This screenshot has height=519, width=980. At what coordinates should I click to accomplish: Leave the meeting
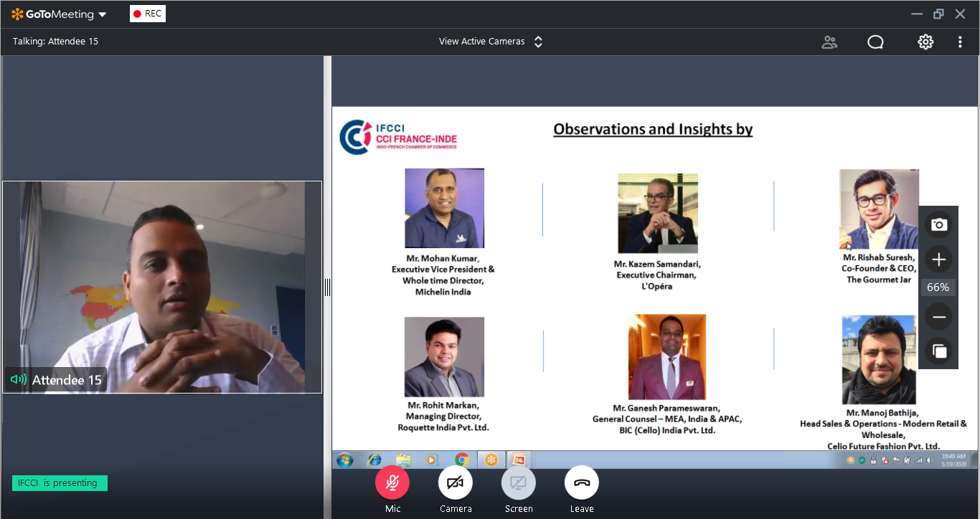point(582,483)
